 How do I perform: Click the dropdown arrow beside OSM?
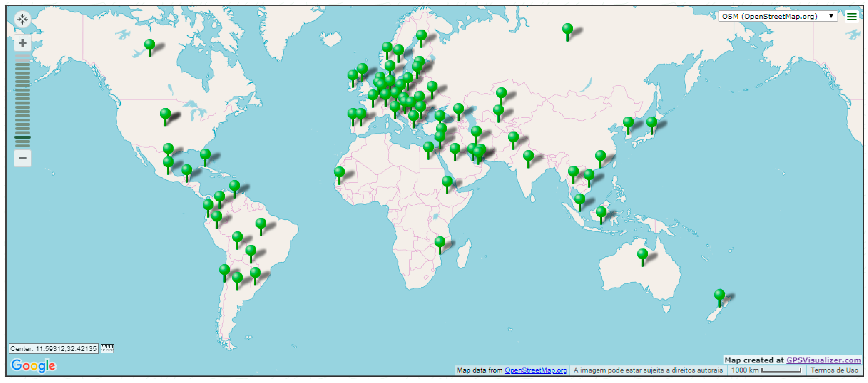point(831,16)
